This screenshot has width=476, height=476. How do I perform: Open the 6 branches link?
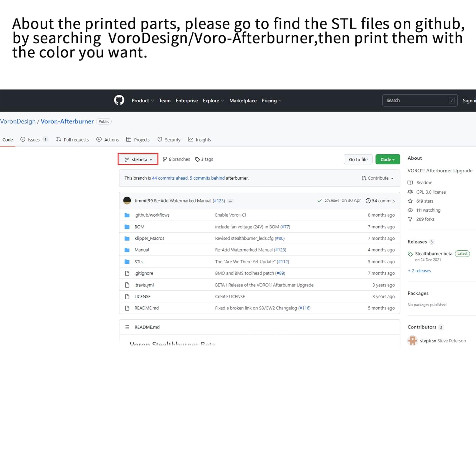[176, 159]
